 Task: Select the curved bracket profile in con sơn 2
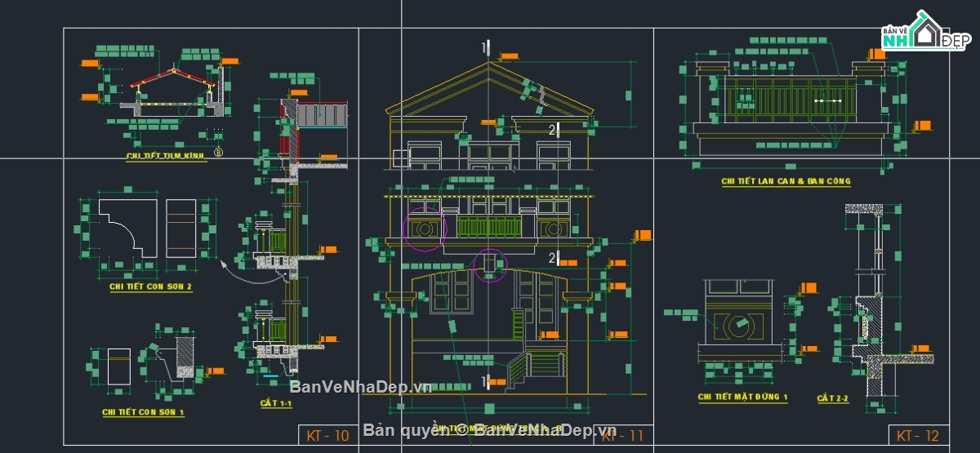tap(128, 228)
